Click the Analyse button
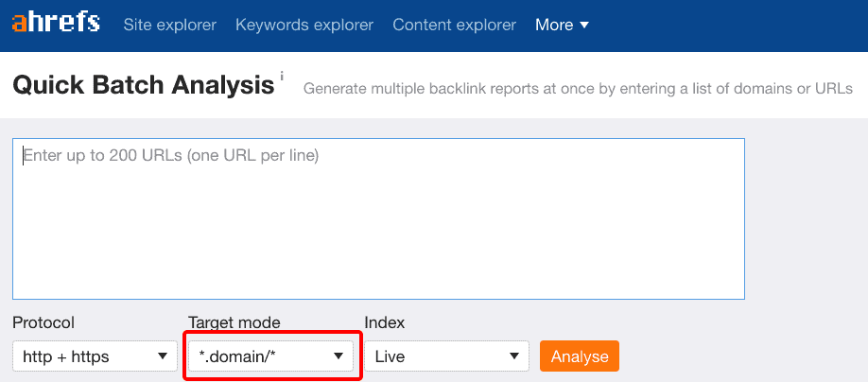The image size is (868, 382). click(x=580, y=356)
